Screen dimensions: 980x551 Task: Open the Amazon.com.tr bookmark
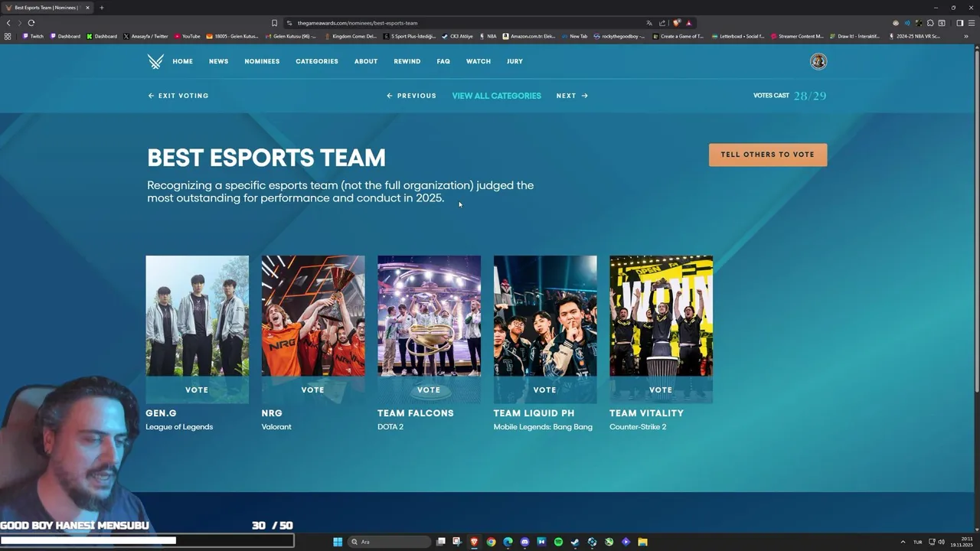pyautogui.click(x=529, y=36)
